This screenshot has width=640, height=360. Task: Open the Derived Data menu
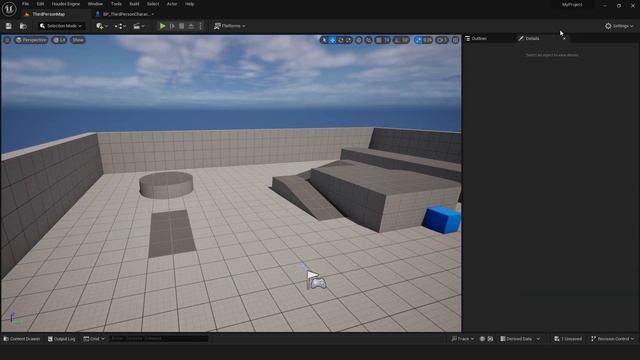520,339
